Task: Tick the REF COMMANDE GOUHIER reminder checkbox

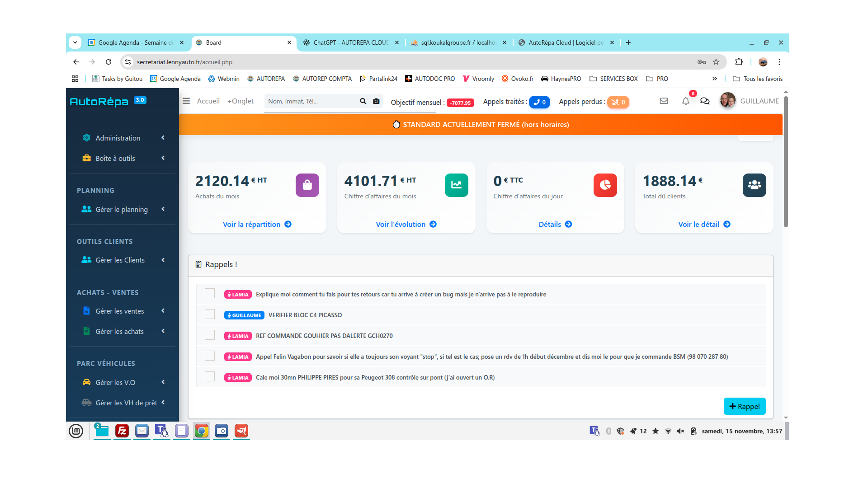Action: click(x=210, y=335)
